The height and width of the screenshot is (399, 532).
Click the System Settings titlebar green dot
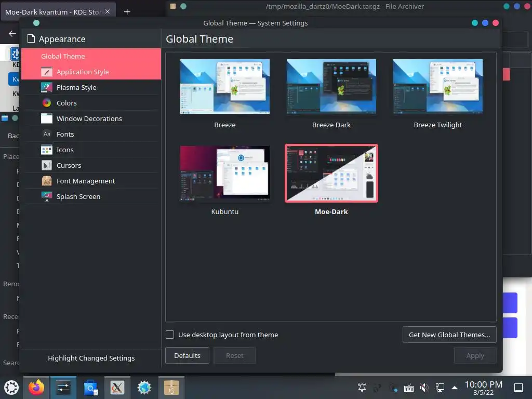point(36,23)
